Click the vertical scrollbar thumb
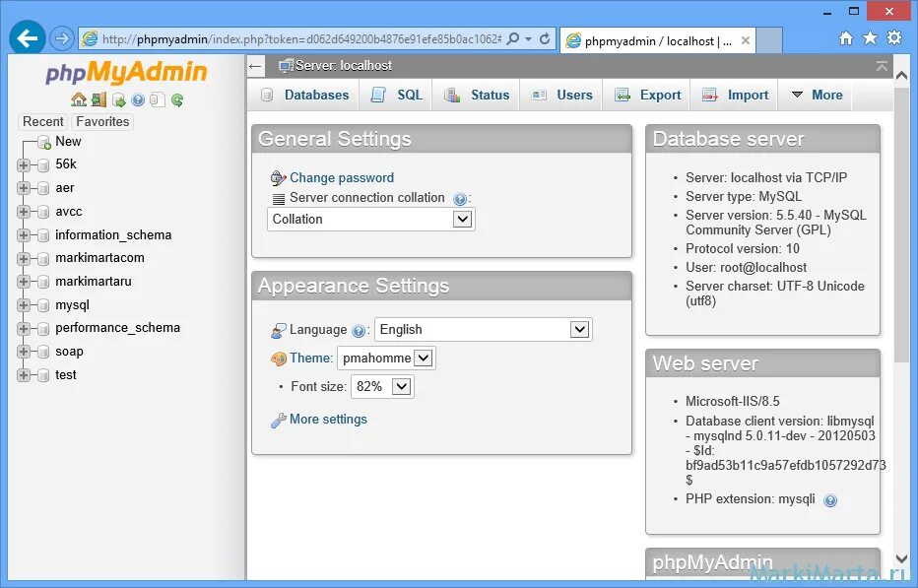918x588 pixels. pos(901,224)
